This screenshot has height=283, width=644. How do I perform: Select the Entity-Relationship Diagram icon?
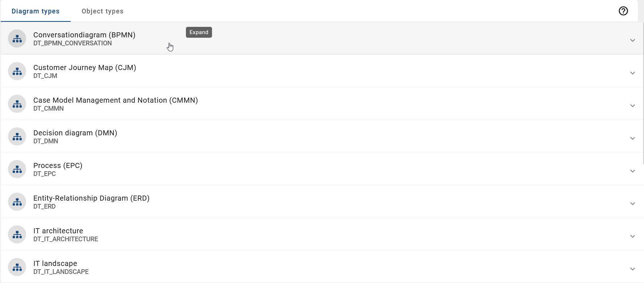[x=17, y=202]
